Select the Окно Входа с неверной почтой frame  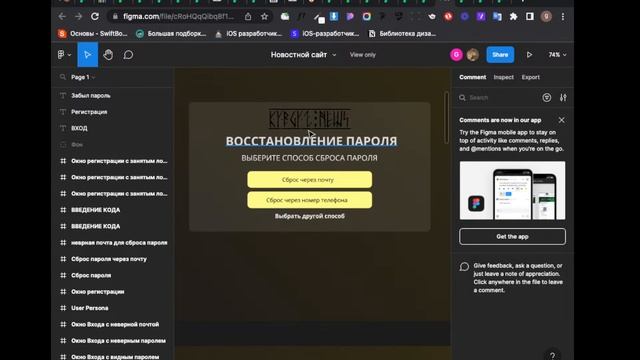click(x=115, y=324)
